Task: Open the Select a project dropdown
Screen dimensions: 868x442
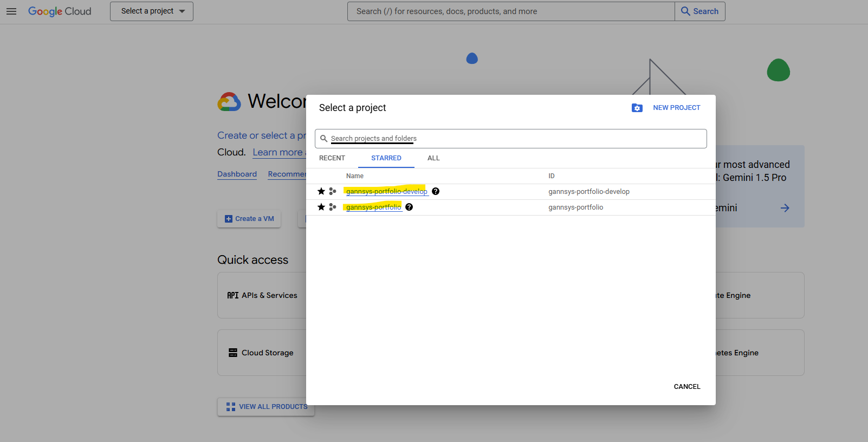Action: (x=152, y=11)
